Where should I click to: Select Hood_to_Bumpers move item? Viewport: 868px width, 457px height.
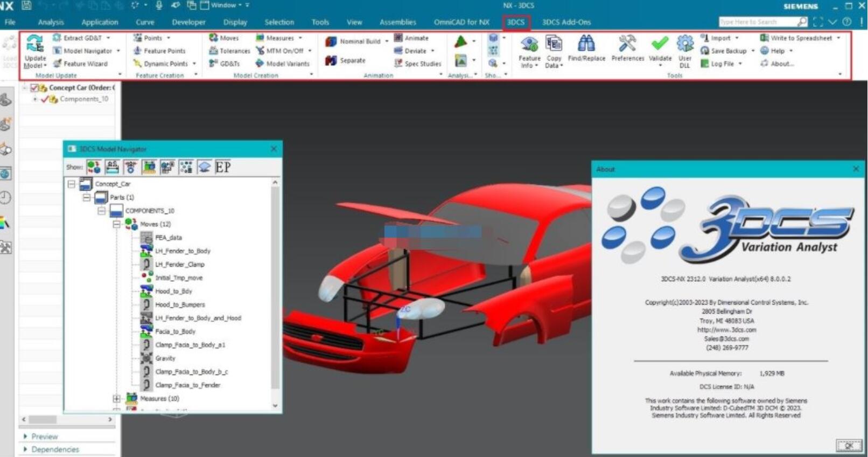tap(180, 304)
